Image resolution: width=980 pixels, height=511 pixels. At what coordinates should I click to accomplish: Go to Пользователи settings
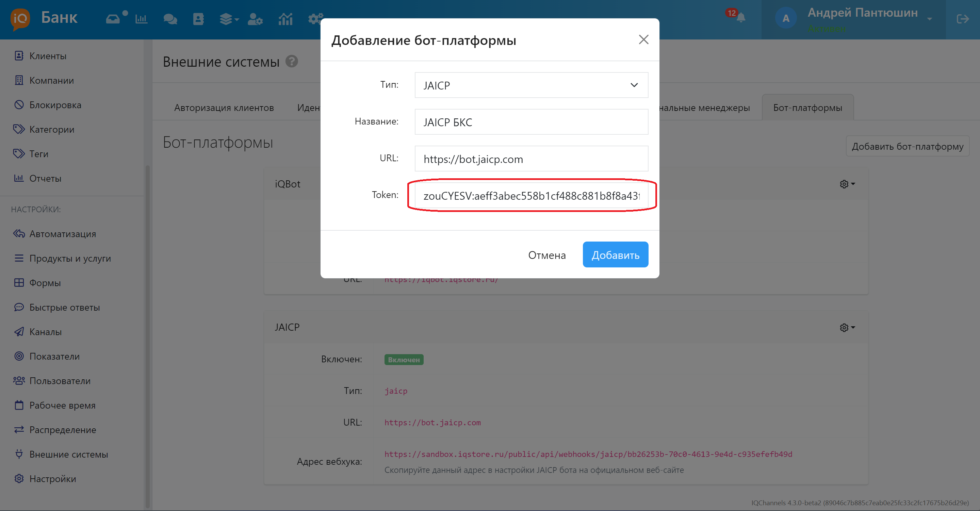click(60, 381)
